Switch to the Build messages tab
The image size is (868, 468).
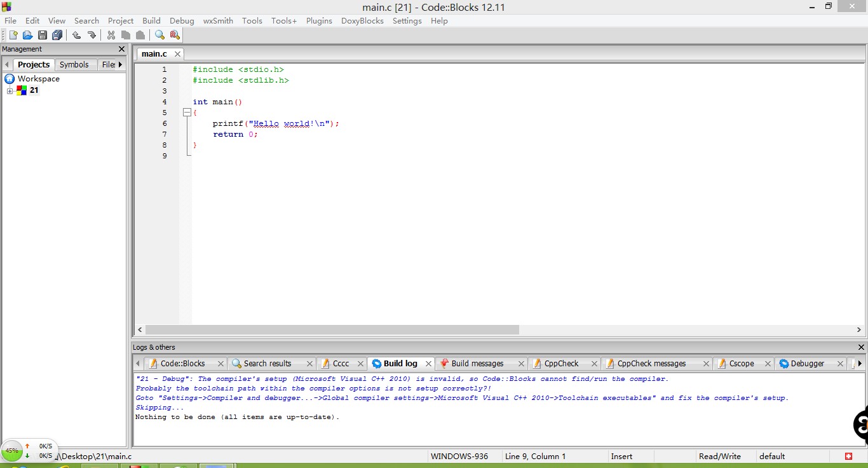(x=477, y=364)
